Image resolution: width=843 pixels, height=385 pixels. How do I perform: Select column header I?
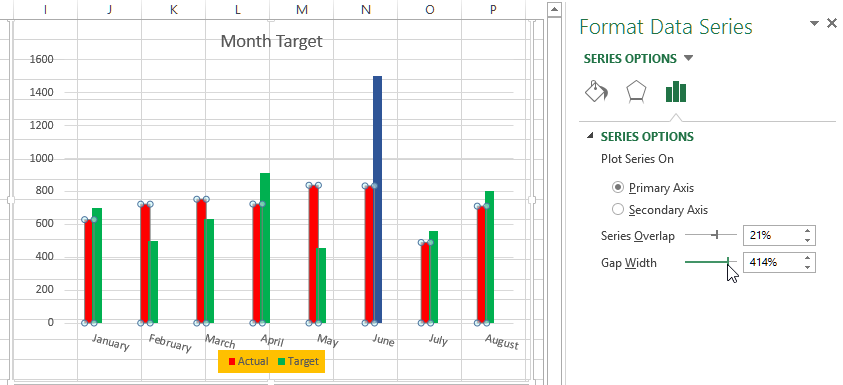45,10
